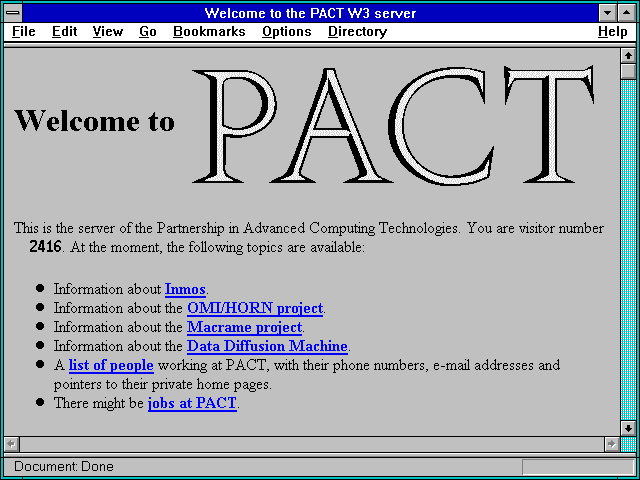Open the Go menu

147,31
